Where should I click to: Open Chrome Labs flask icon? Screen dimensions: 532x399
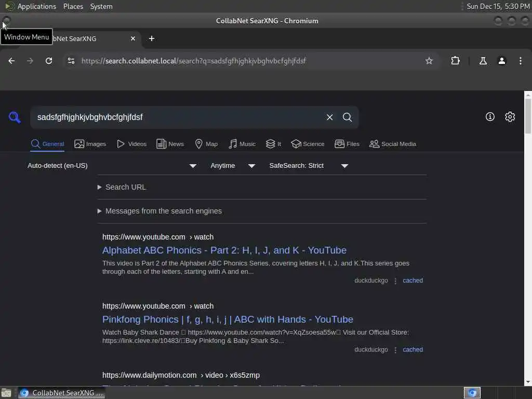[x=483, y=61]
